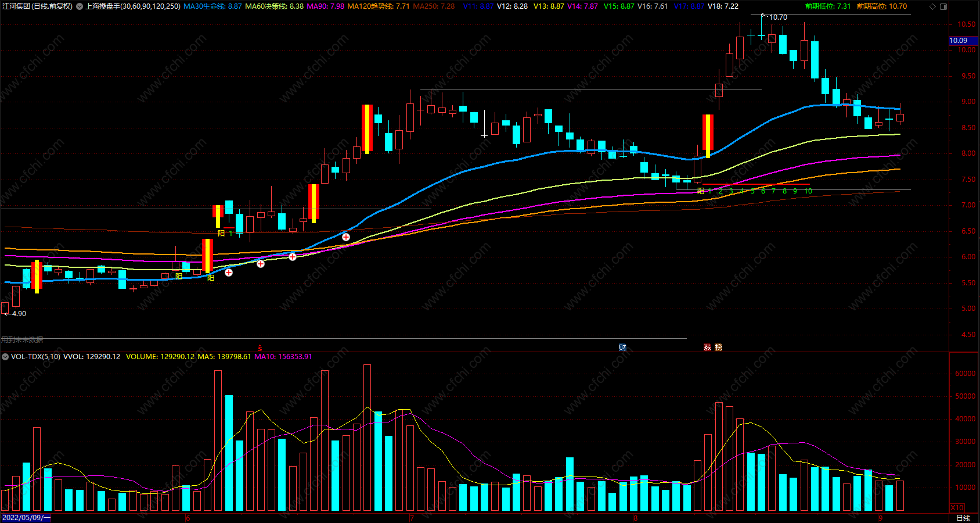This screenshot has width=980, height=523.
Task: Click the plus marker on the 6.40 candle
Action: pos(346,237)
